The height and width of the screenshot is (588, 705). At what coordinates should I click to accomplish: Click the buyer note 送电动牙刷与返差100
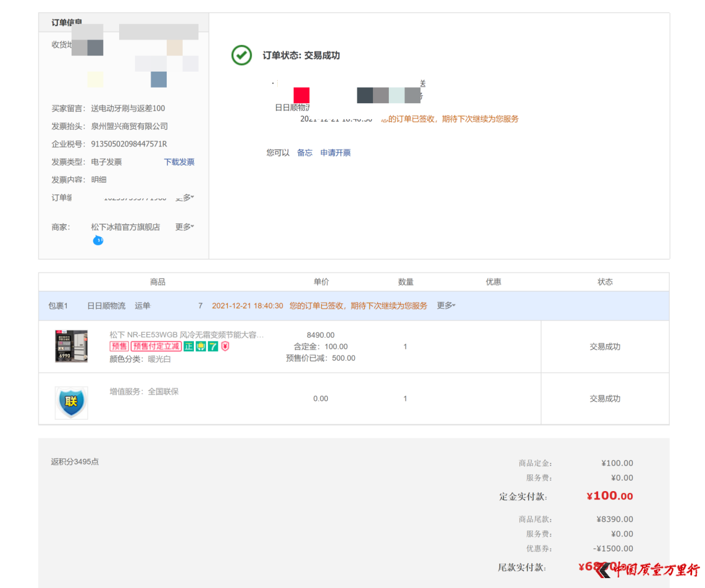pos(128,108)
